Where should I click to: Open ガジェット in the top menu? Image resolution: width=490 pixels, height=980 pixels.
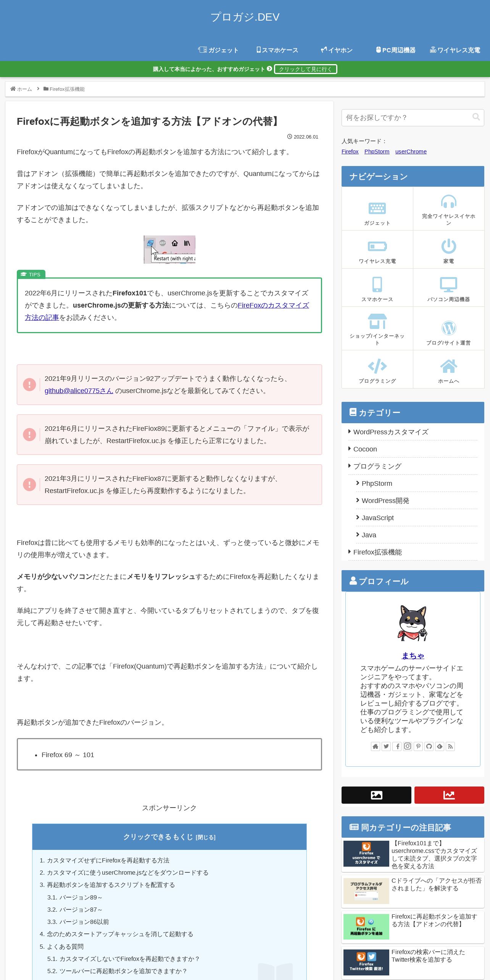tap(218, 50)
